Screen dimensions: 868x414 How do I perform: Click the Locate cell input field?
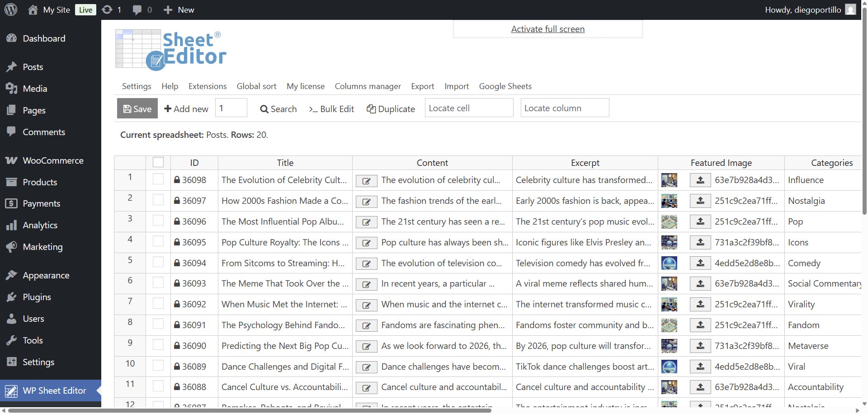click(469, 108)
